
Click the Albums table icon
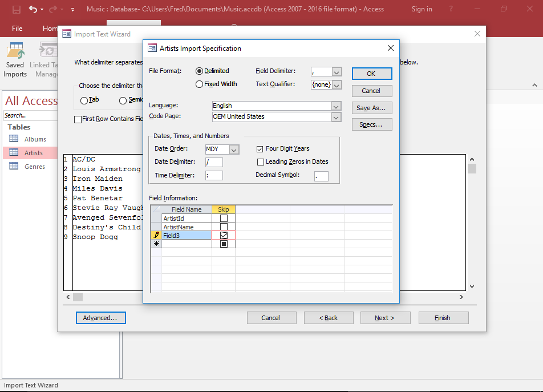click(14, 139)
